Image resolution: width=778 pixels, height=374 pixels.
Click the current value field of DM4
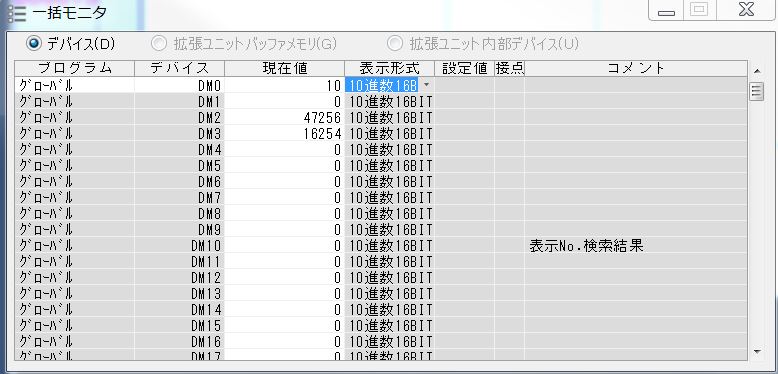tap(285, 149)
